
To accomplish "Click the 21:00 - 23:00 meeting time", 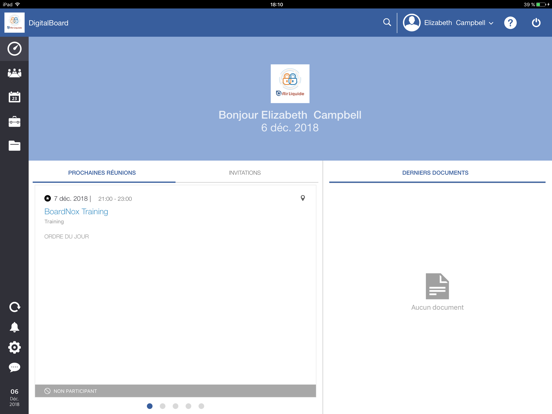I will [x=115, y=199].
